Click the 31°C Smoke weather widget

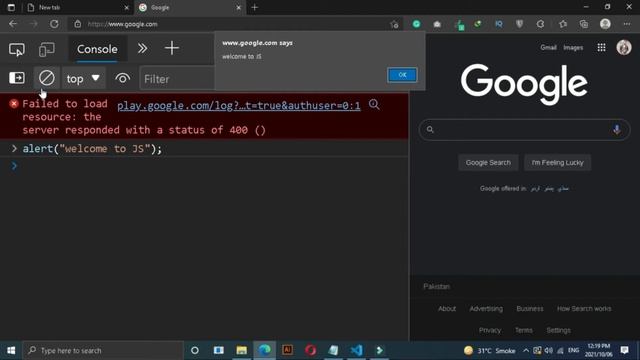click(489, 350)
